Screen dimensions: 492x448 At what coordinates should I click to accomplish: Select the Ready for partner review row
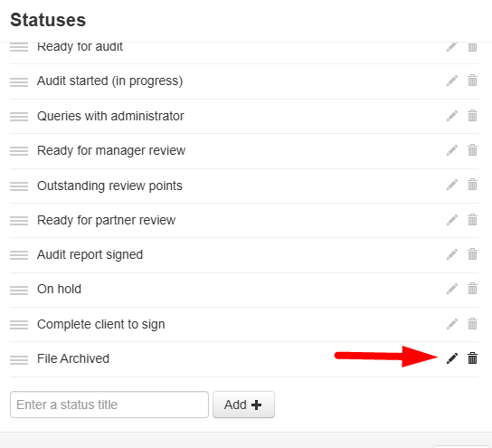pos(244,221)
